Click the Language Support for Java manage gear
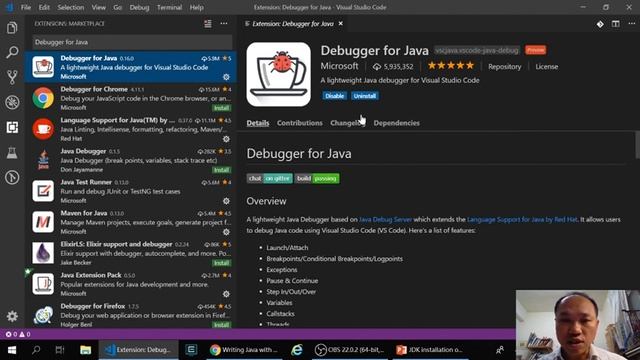This screenshot has height=360, width=640. 226,139
